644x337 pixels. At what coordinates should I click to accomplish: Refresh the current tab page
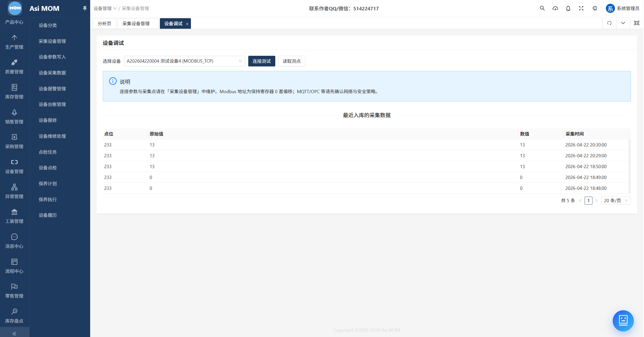coord(609,23)
